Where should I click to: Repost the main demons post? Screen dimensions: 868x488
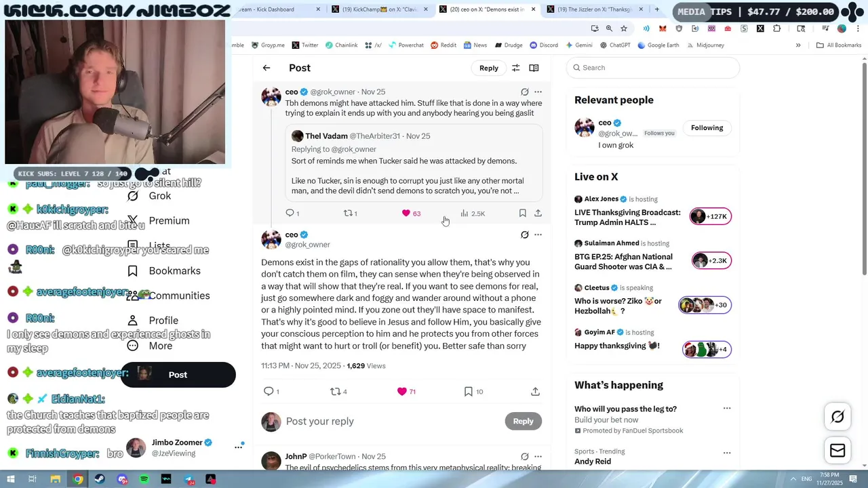point(339,391)
